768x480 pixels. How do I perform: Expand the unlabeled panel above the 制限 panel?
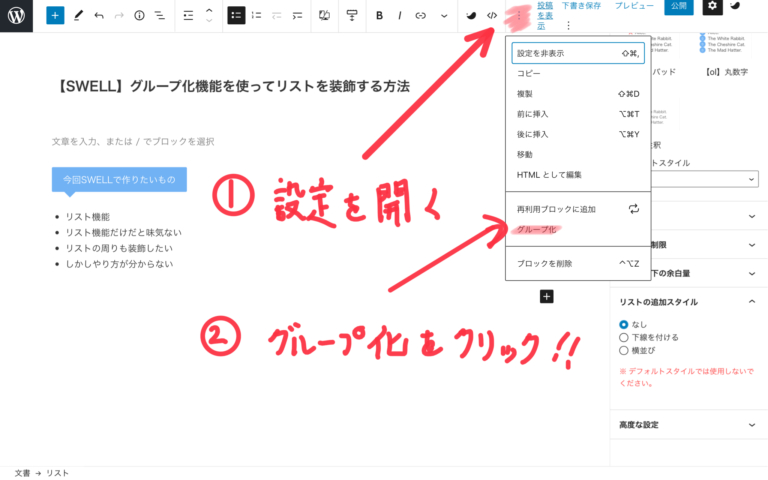pyautogui.click(x=709, y=216)
